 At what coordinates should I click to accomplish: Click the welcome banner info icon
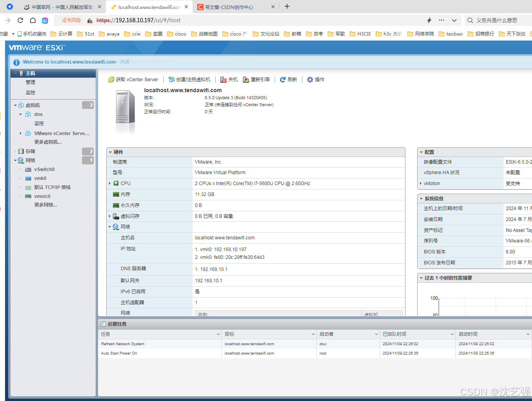(x=16, y=62)
